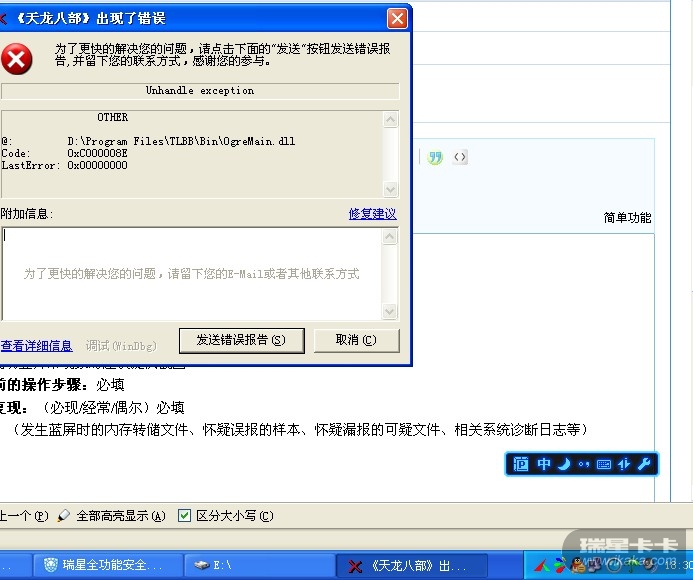Image resolution: width=693 pixels, height=580 pixels.
Task: Click up arrow of additional info scrollbar
Action: tap(389, 237)
